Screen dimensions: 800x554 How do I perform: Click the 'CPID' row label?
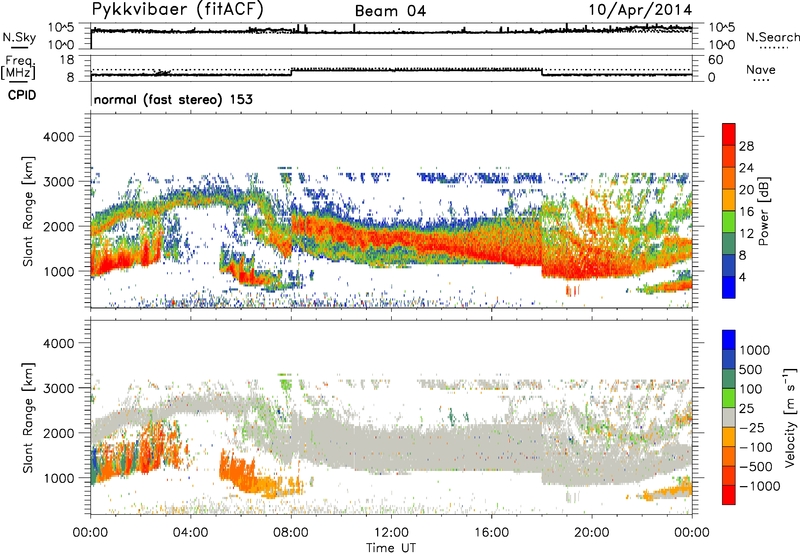22,95
